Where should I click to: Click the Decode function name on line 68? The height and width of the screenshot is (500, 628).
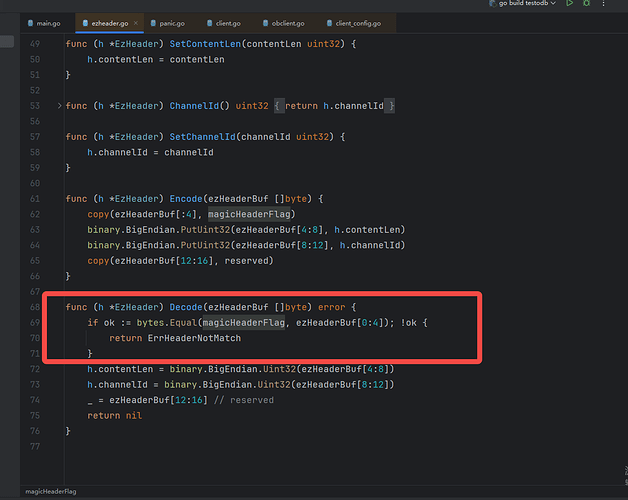[186, 307]
